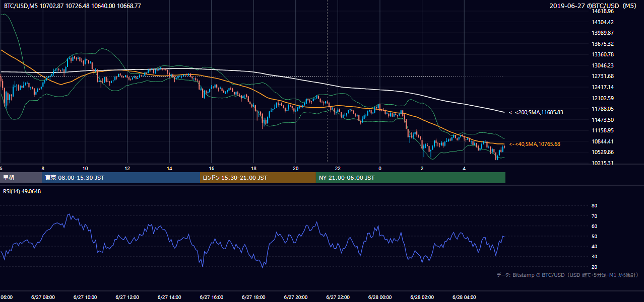The width and height of the screenshot is (644, 302).
Task: Click the 6/28 00:00 bottom time label
Action: 380,297
